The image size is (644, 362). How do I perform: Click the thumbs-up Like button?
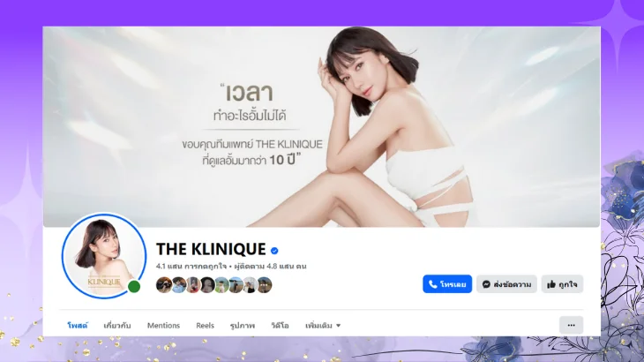coord(562,284)
